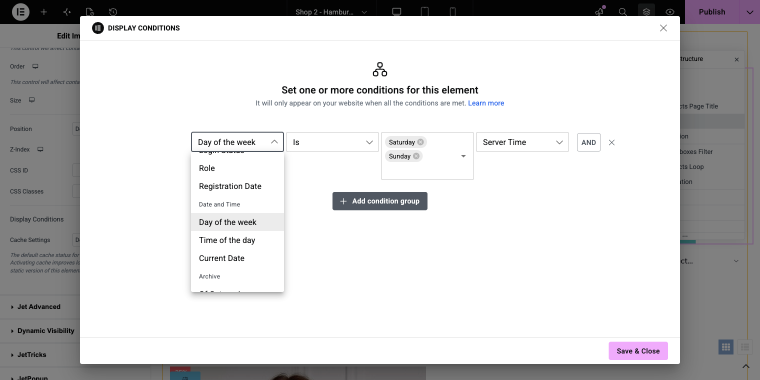Viewport: 760px width, 380px height.
Task: Select Current Date option
Action: [x=238, y=258]
